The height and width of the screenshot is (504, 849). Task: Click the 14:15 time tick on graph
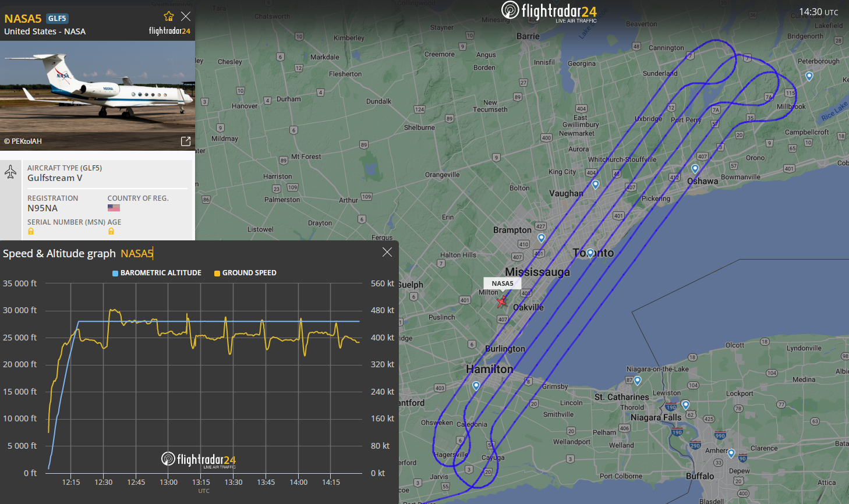331,482
